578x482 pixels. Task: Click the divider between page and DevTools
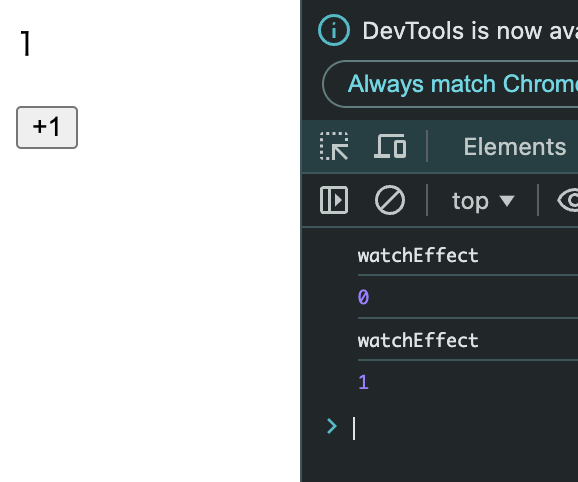301,241
